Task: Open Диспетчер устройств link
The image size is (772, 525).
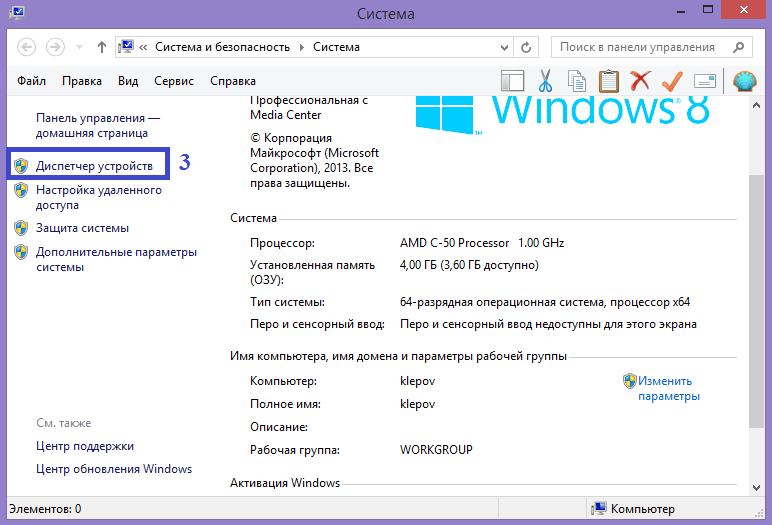Action: click(94, 166)
